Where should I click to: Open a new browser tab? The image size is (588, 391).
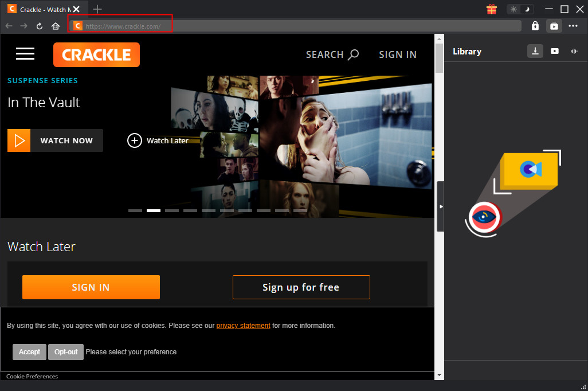pos(97,9)
